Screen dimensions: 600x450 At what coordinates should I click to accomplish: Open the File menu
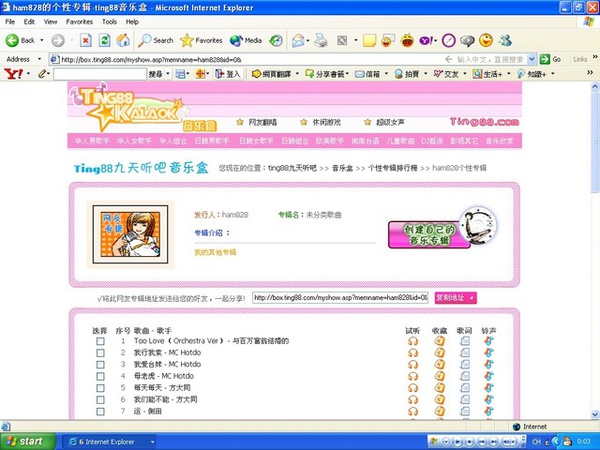(x=10, y=22)
